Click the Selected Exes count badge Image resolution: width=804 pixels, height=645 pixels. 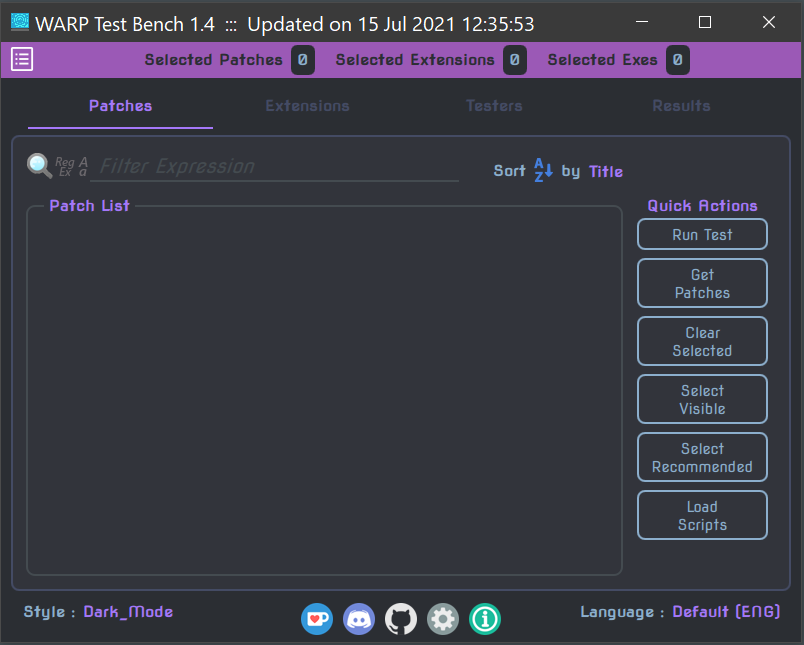pyautogui.click(x=678, y=60)
